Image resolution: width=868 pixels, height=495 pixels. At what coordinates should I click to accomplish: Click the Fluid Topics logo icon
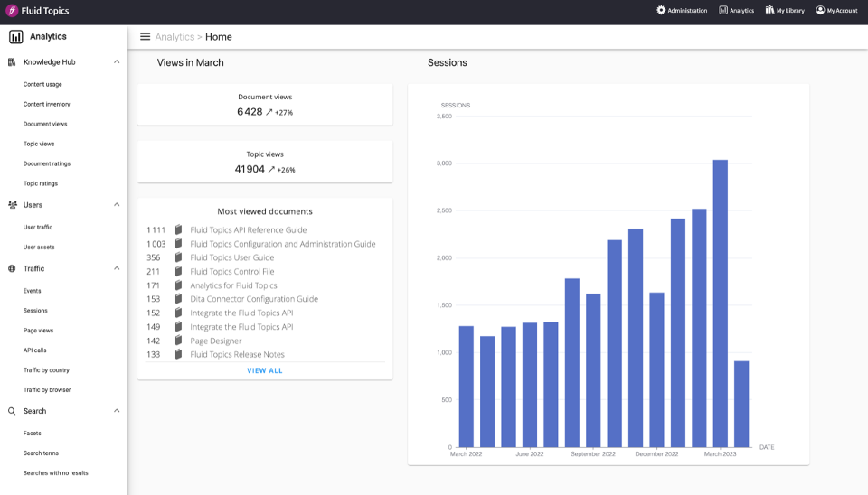(x=12, y=11)
